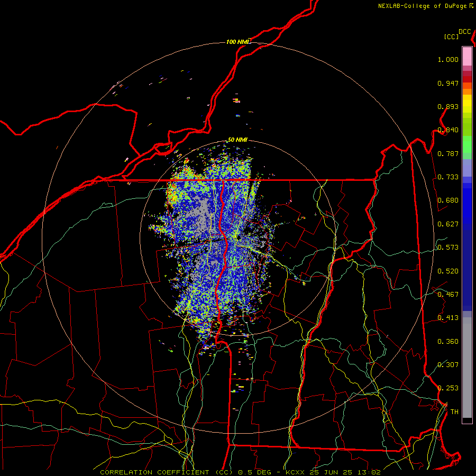Viewport: 476px width, 476px height.
Task: Click the TH threshold label on the scale
Action: coord(454,412)
